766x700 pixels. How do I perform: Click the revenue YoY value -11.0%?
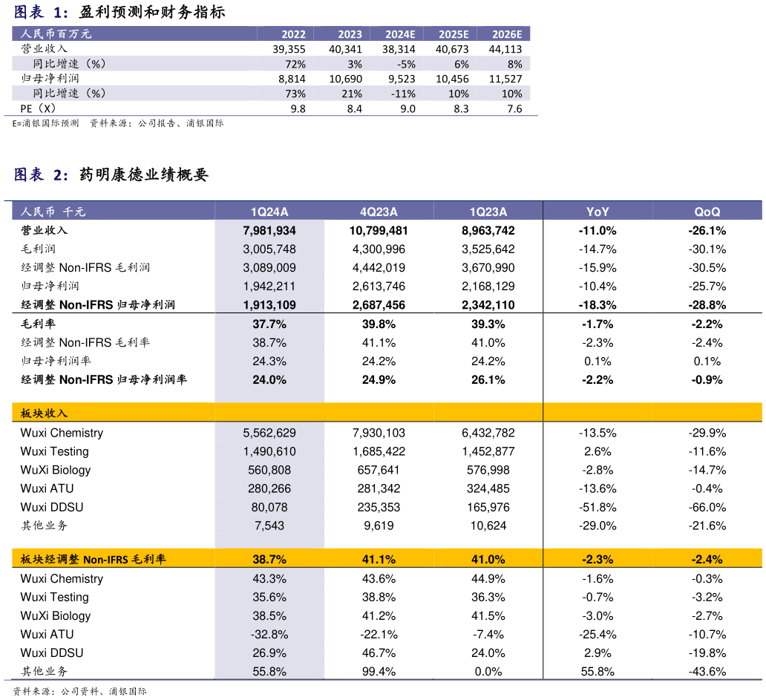click(x=598, y=231)
